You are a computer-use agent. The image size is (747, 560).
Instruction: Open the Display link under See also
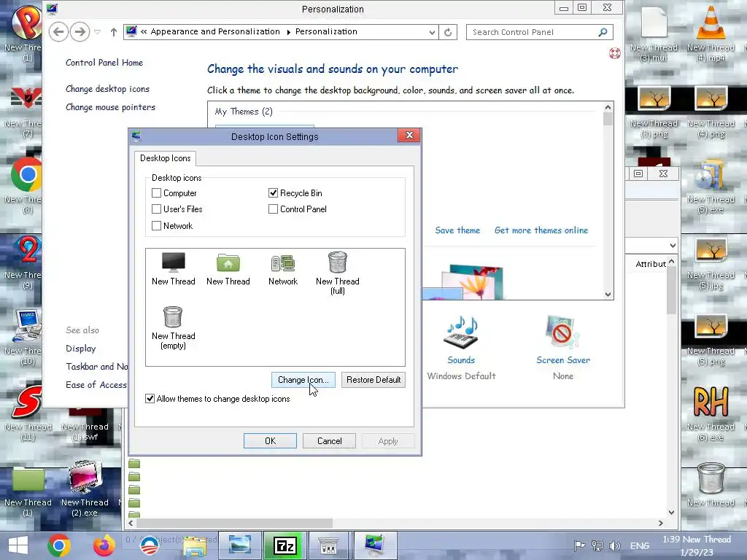click(80, 349)
